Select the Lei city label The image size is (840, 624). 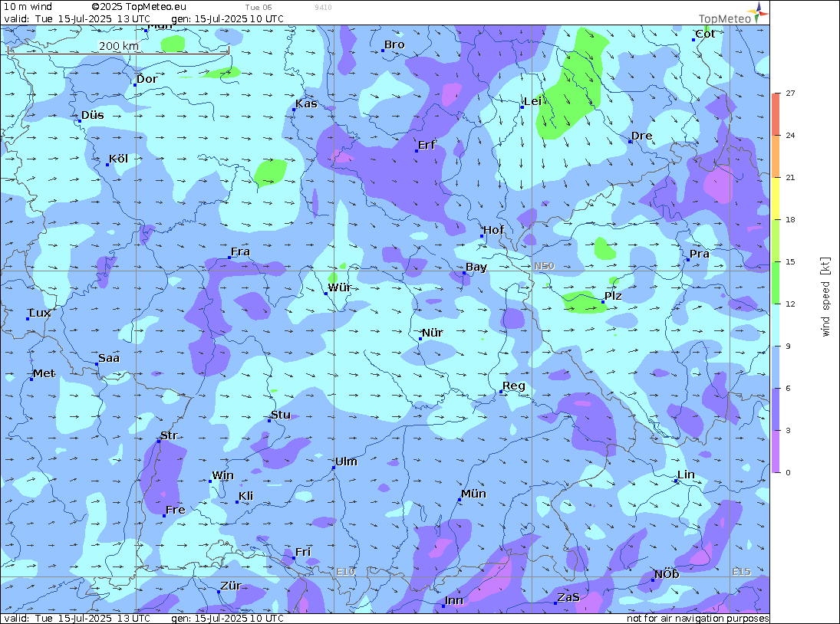click(x=532, y=102)
